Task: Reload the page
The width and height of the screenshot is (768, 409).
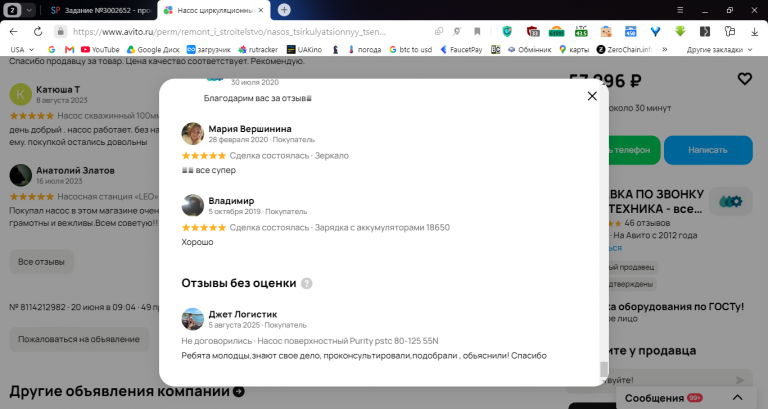Action: click(38, 31)
